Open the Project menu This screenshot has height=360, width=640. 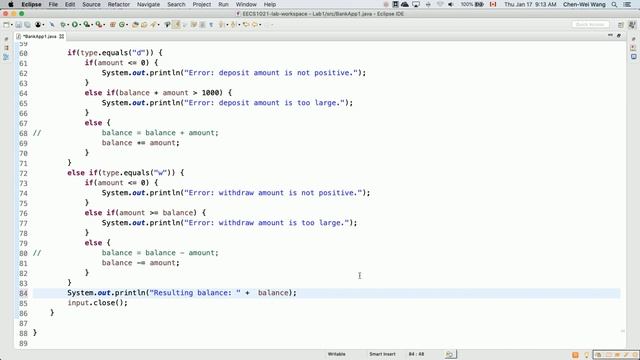(x=202, y=4)
